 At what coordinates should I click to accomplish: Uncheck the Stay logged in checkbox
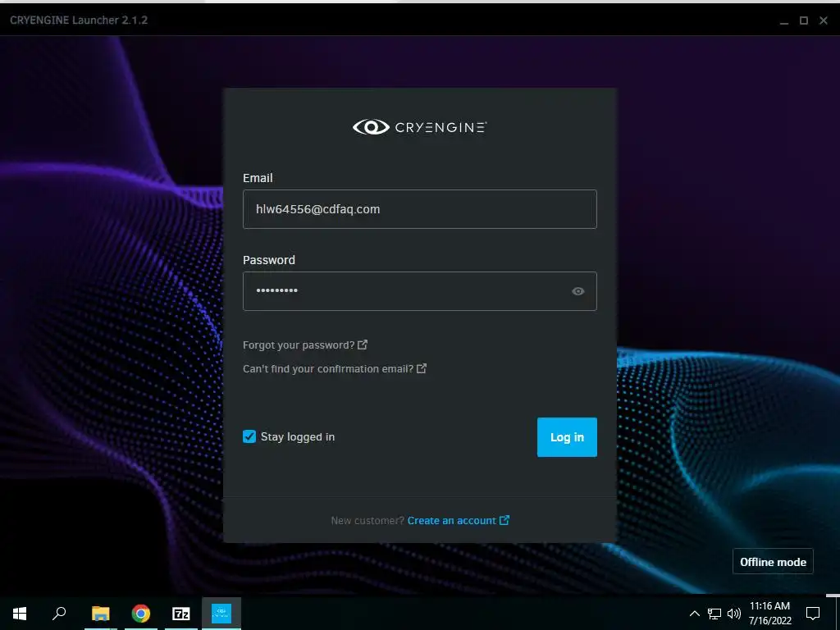click(249, 436)
